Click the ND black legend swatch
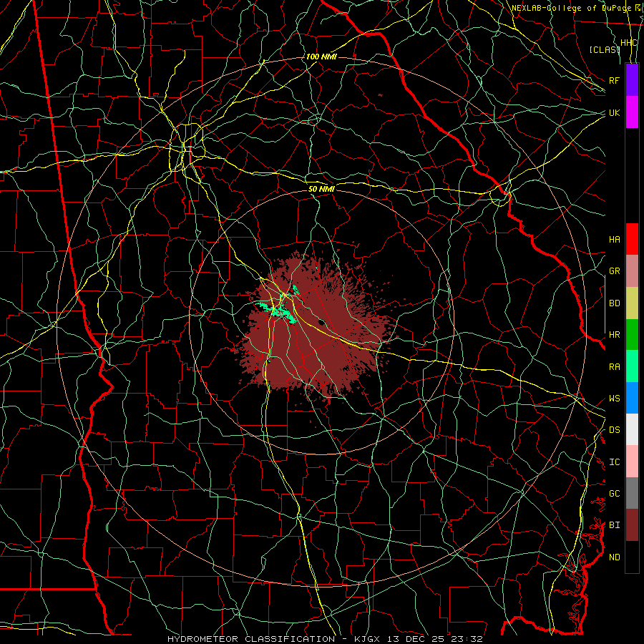 coord(632,557)
